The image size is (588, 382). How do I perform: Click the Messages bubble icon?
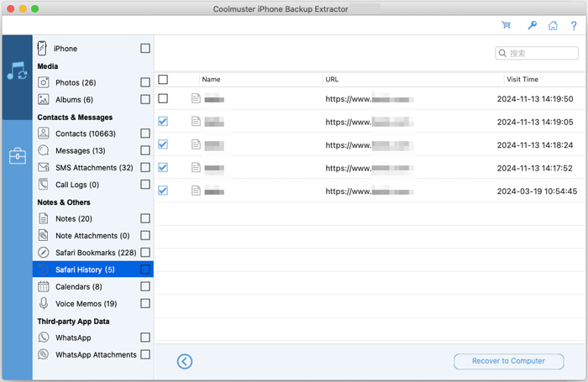[44, 150]
